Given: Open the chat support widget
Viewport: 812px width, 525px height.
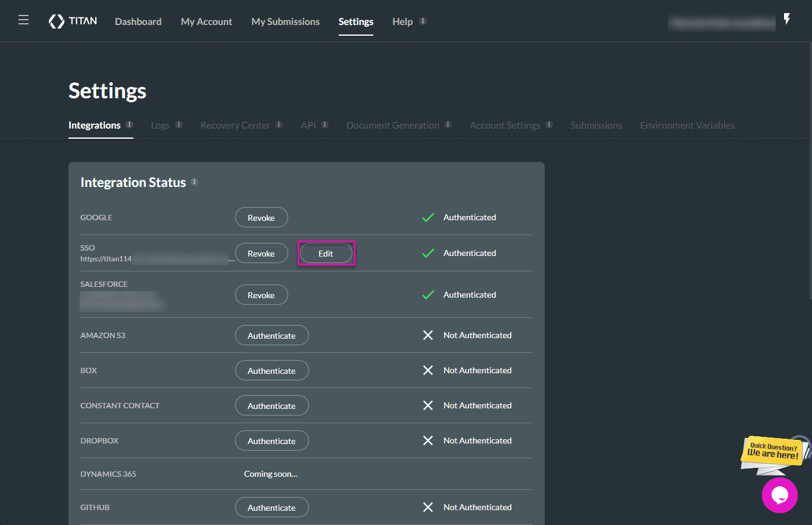Looking at the screenshot, I should click(x=780, y=495).
